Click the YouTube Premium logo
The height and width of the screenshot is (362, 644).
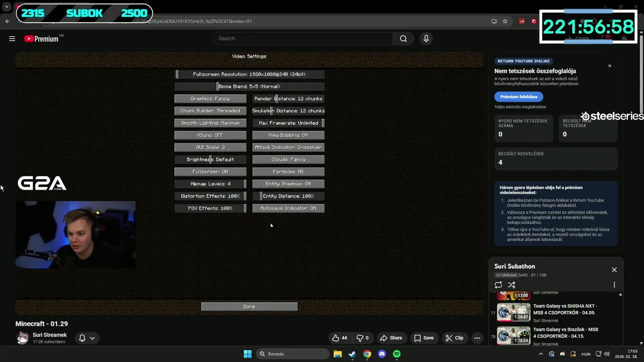point(41,39)
